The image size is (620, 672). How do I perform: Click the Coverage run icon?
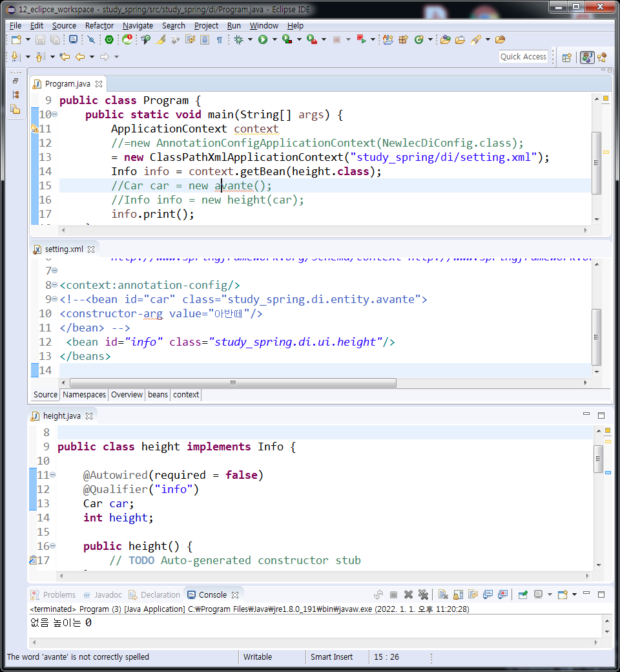(287, 40)
